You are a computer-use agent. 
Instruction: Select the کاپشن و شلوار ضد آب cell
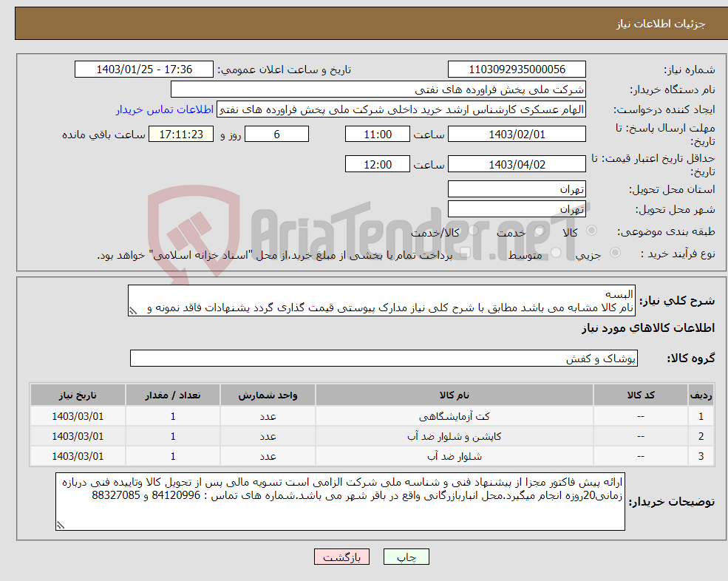454,437
